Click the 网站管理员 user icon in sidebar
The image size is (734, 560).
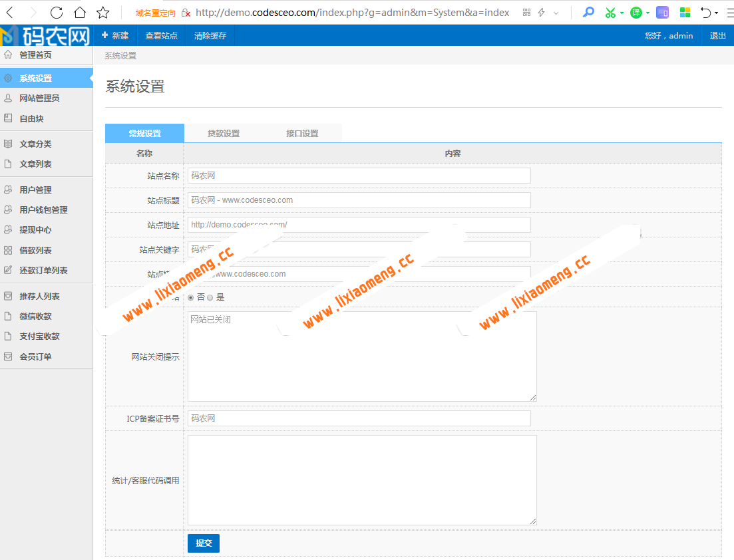(x=8, y=98)
